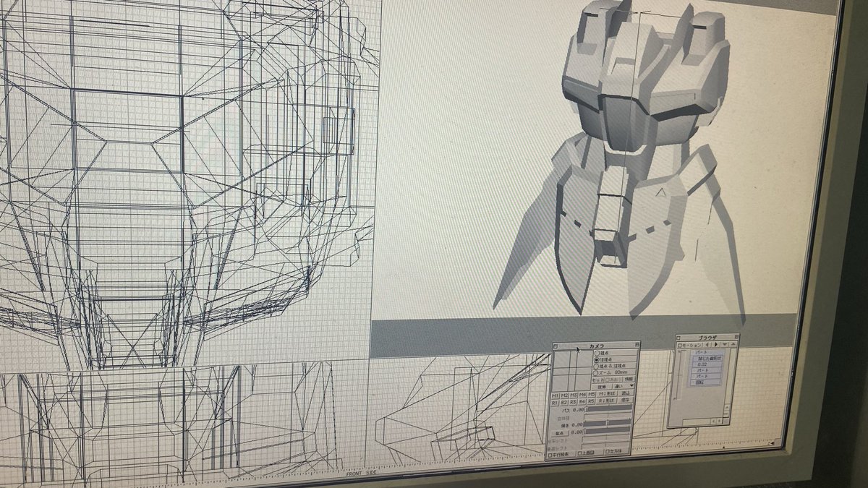Click the M:形状 button
868x488 pixels.
click(607, 394)
